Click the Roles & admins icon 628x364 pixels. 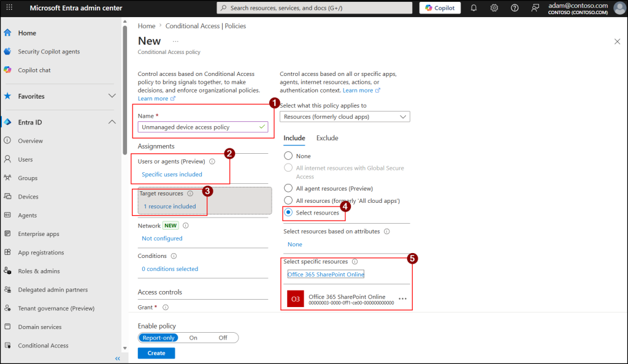7,271
